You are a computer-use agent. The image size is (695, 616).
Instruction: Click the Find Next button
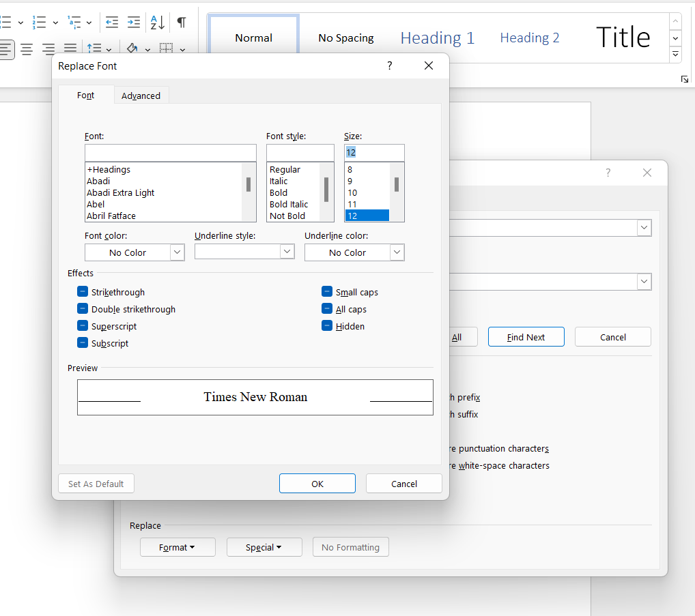point(526,337)
